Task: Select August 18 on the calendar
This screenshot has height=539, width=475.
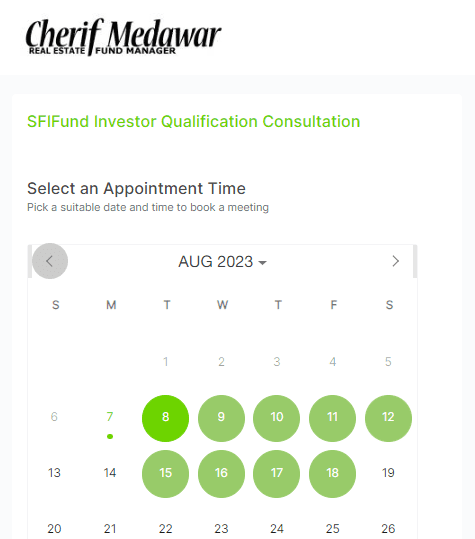Action: [332, 474]
